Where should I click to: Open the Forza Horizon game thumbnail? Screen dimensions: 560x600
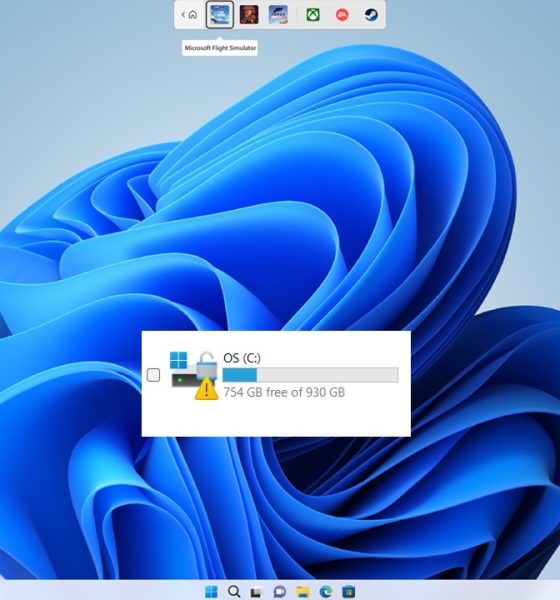click(x=278, y=15)
